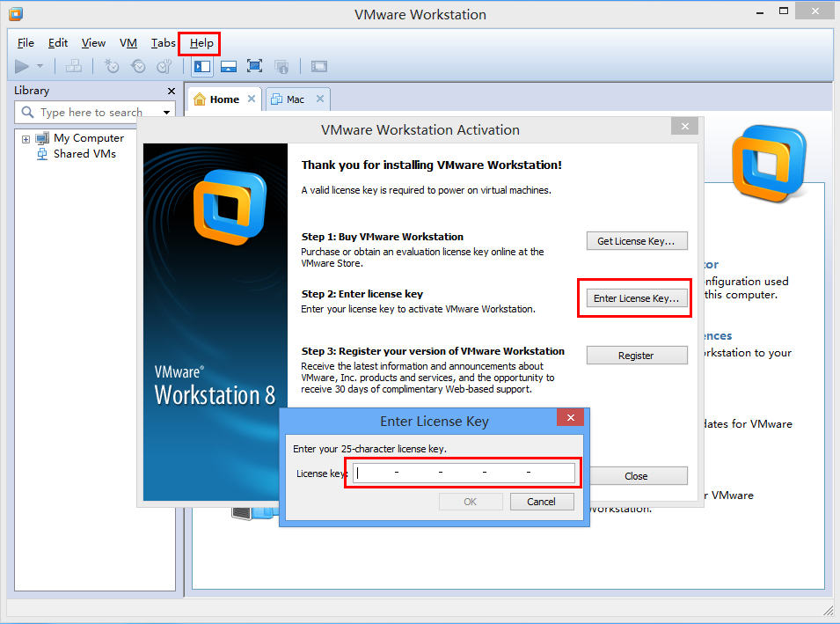Click the Library search field

pos(97,113)
